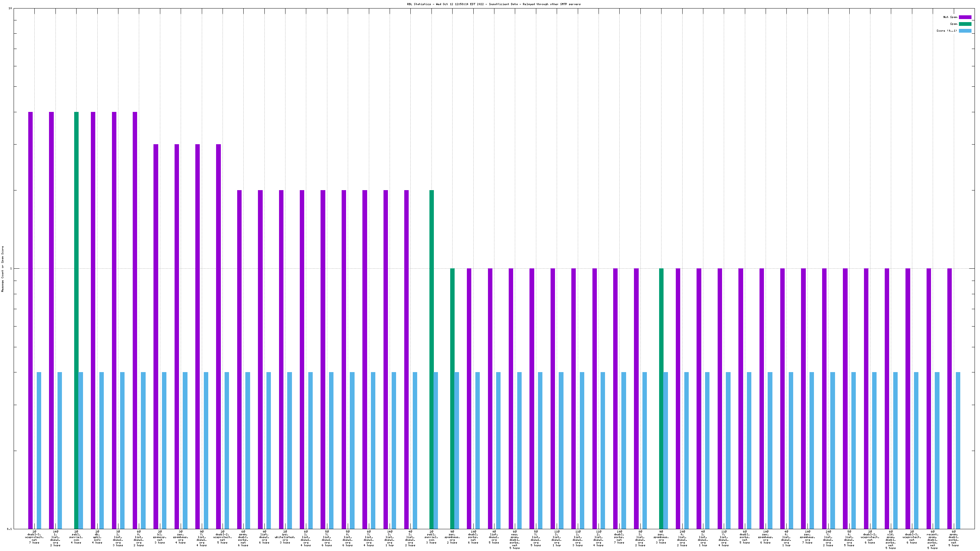This screenshot has height=551, width=980.
Task: Click the 'recent.spam.dnsbl.sorbs.net 5 hops' axis label
Action: [932, 540]
